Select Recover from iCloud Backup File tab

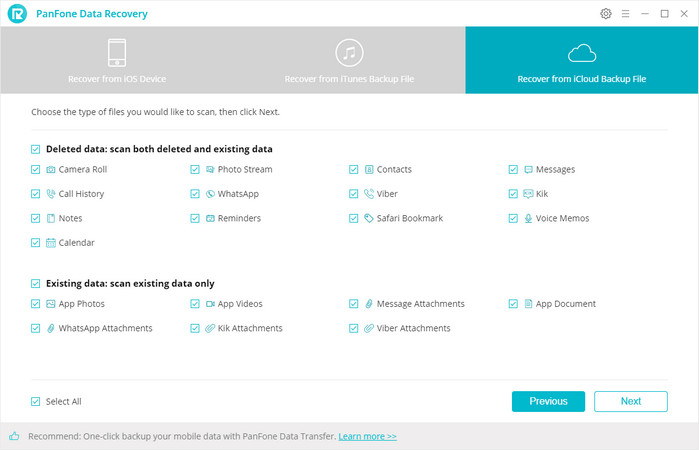(x=582, y=60)
